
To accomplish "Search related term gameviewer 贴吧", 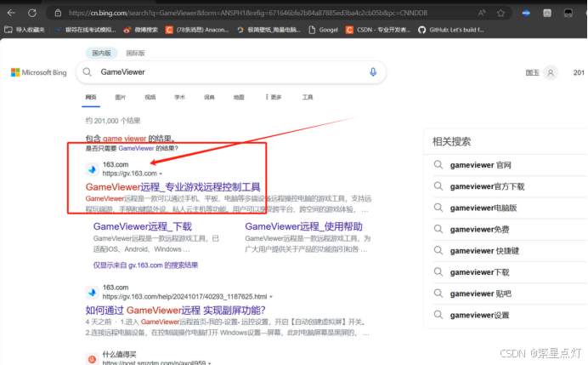I will coord(480,294).
